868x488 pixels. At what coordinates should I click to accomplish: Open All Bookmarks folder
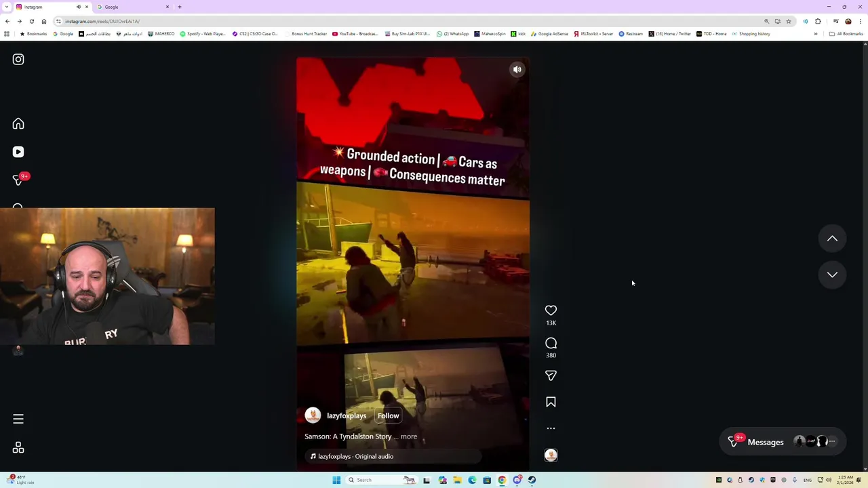[846, 34]
